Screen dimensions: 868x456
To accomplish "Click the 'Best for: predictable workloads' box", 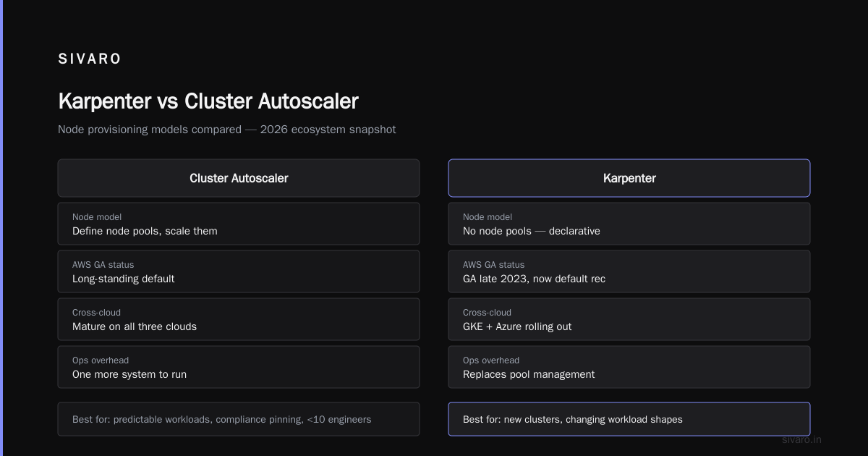I will click(239, 419).
